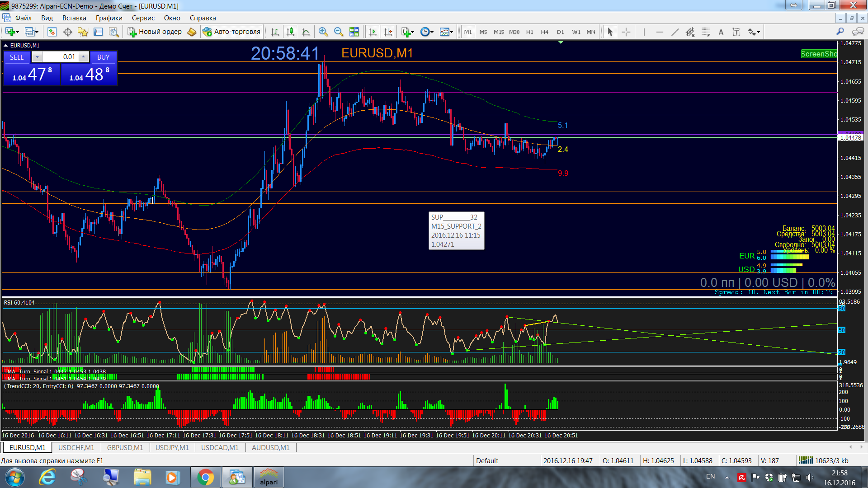Open the Indicators list icon
The height and width of the screenshot is (488, 868).
coord(406,32)
